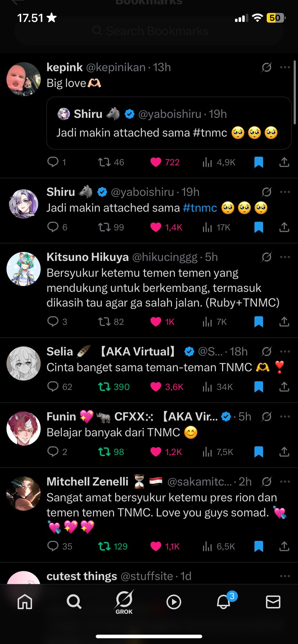
Task: Open three-dot menu on Funin's post
Action: point(285,417)
